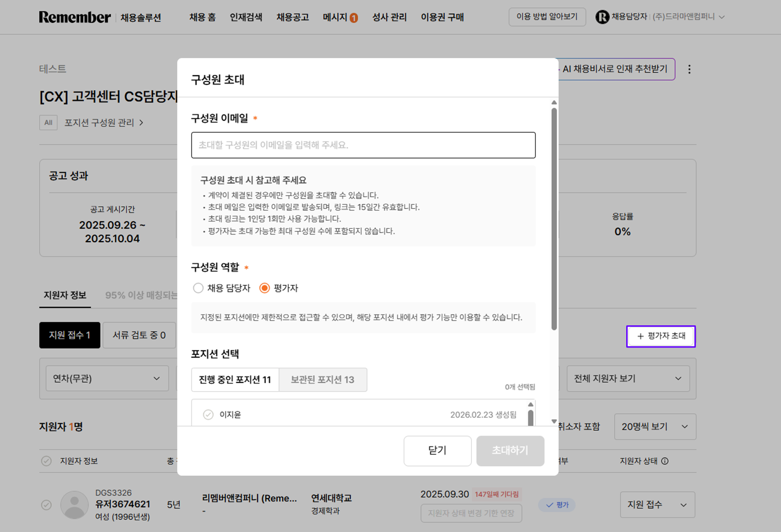This screenshot has height=532, width=781.
Task: Click the 구성원 이메일 input field
Action: (363, 145)
